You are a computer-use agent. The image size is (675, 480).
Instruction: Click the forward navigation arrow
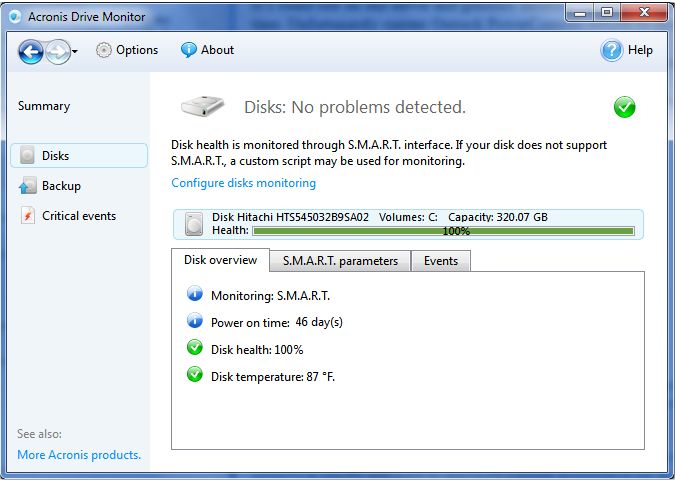pyautogui.click(x=57, y=51)
